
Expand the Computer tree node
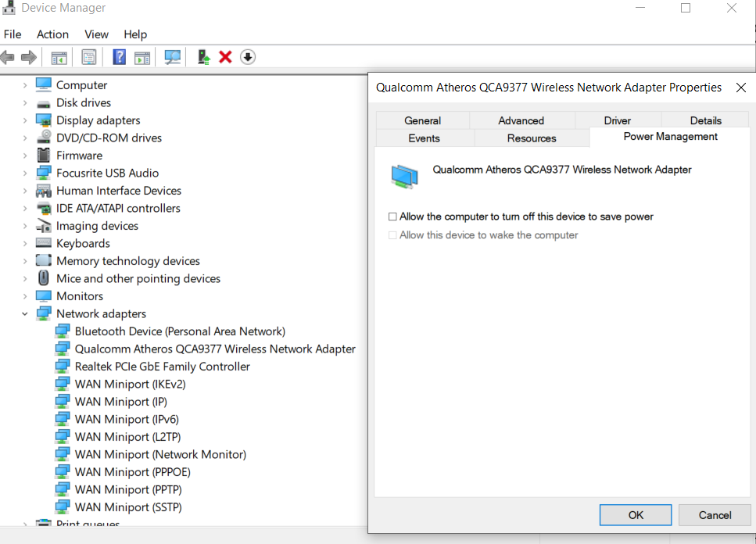24,85
